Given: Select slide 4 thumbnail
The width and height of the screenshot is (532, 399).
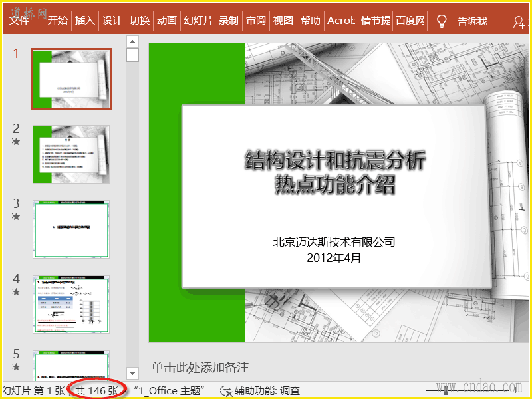Looking at the screenshot, I should click(x=71, y=305).
